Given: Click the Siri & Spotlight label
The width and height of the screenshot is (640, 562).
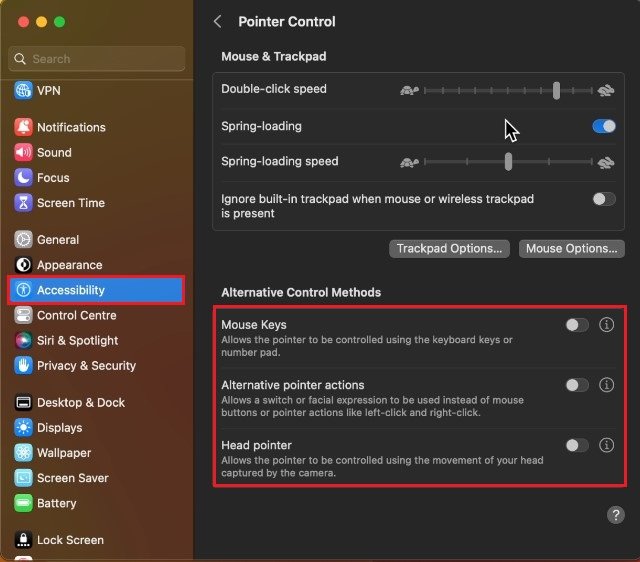Looking at the screenshot, I should (78, 340).
